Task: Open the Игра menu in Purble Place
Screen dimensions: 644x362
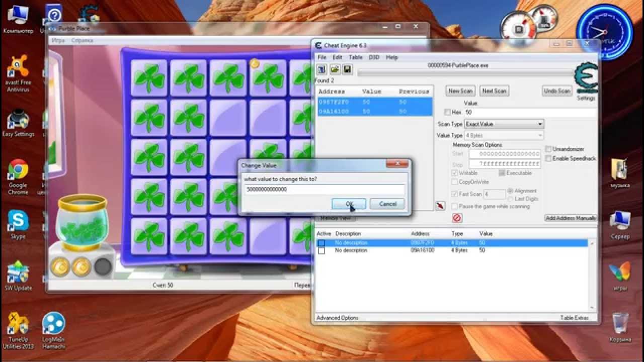Action: point(58,41)
